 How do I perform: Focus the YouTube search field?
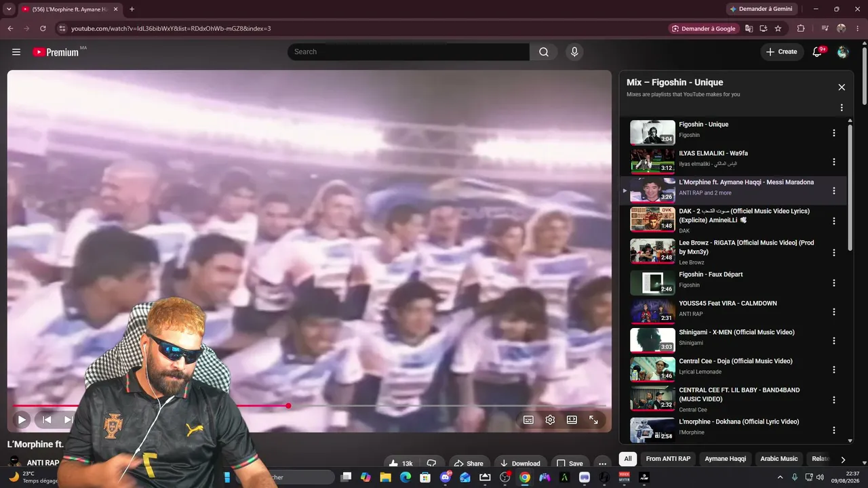(x=408, y=52)
